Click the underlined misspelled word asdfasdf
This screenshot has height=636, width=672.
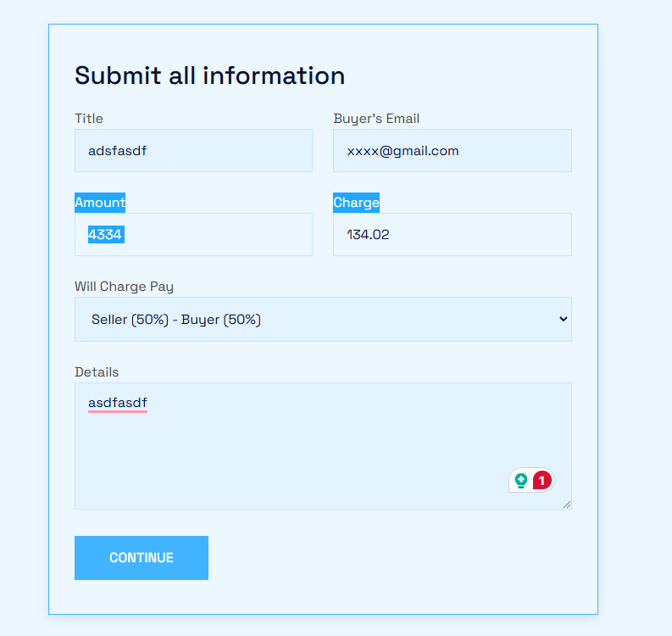(x=118, y=403)
